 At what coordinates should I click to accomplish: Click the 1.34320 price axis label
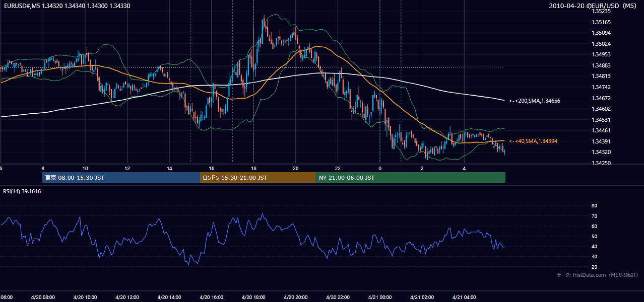click(601, 152)
